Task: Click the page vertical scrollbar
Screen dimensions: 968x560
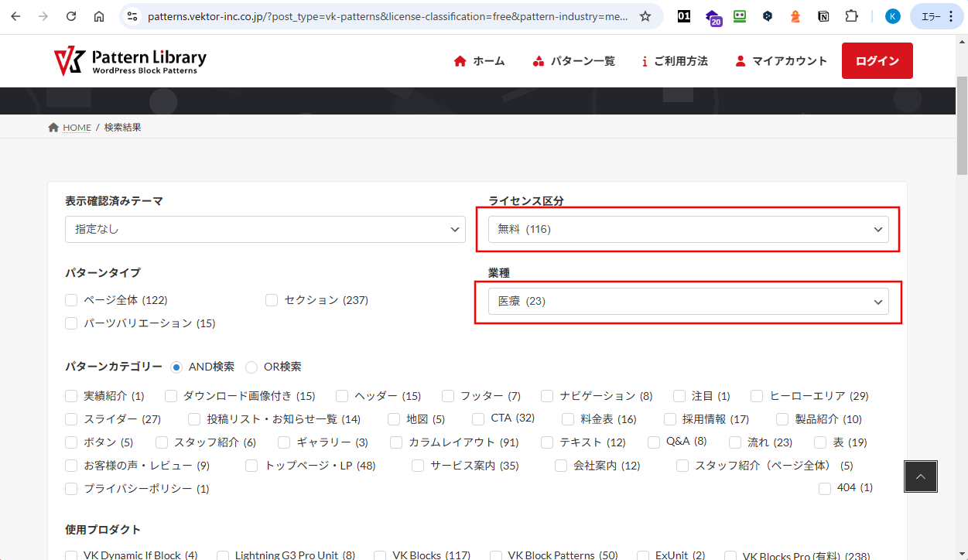Action: (x=962, y=309)
